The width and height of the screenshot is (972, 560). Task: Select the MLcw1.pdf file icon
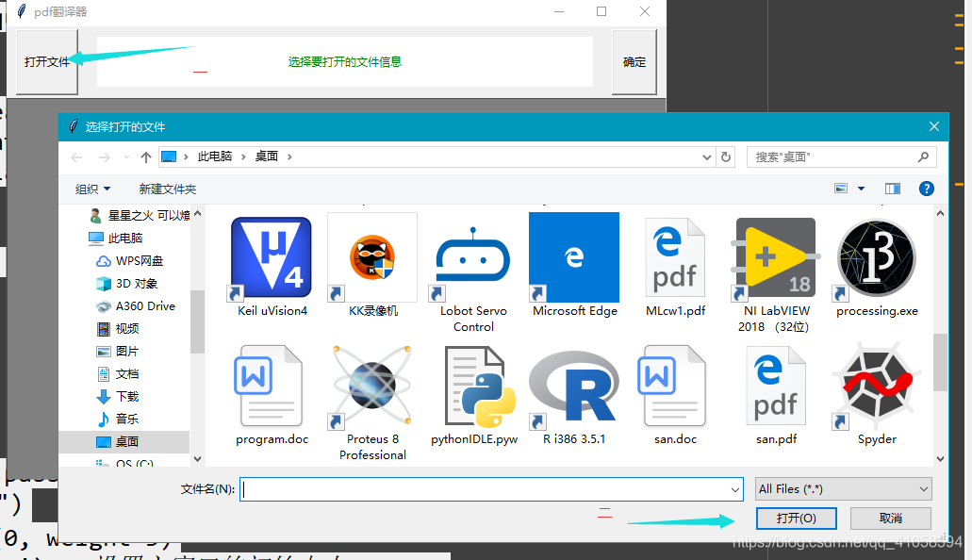pos(675,257)
